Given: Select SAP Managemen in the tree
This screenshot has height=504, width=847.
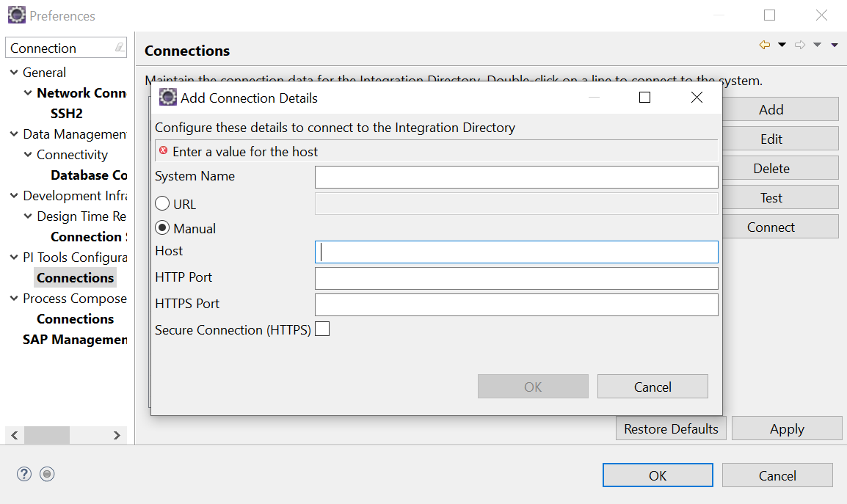Looking at the screenshot, I should 75,339.
